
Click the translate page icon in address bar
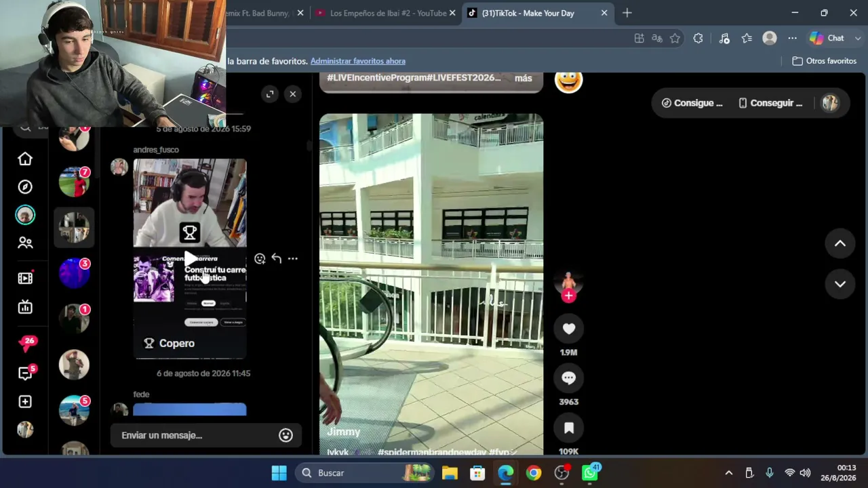657,39
